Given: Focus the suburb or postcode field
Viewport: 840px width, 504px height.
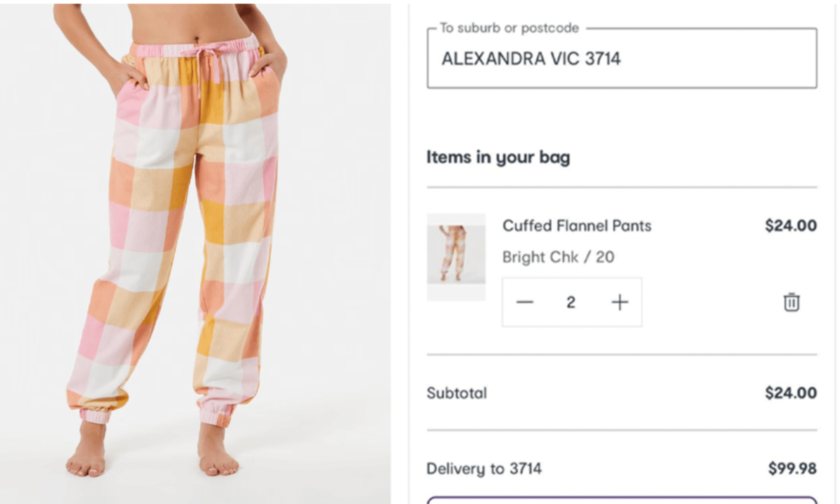Looking at the screenshot, I should [622, 59].
